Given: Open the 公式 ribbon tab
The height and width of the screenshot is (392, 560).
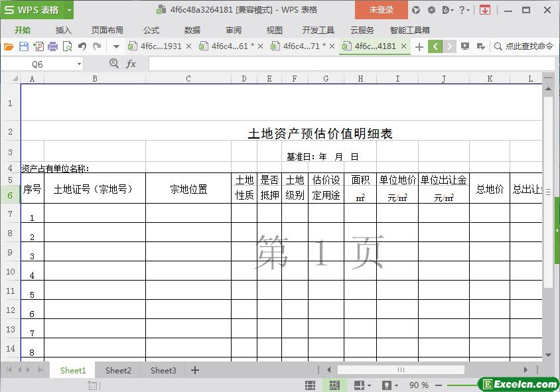Looking at the screenshot, I should tap(151, 30).
